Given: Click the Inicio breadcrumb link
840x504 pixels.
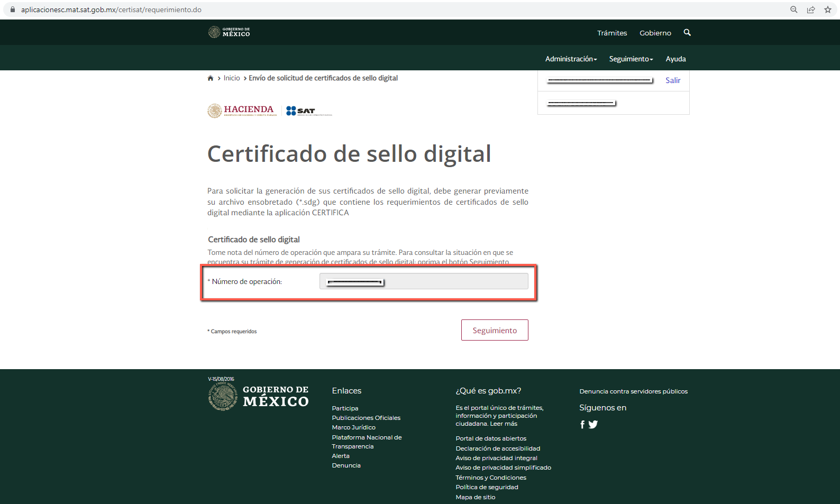Looking at the screenshot, I should pos(232,78).
